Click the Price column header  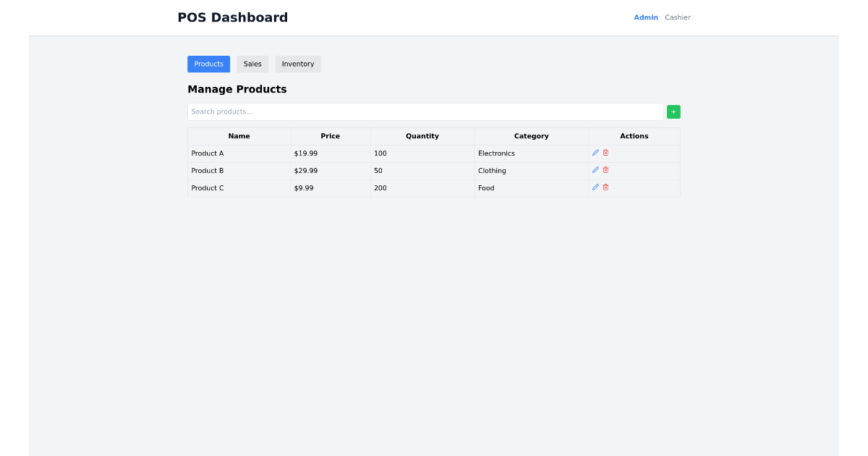coord(330,136)
